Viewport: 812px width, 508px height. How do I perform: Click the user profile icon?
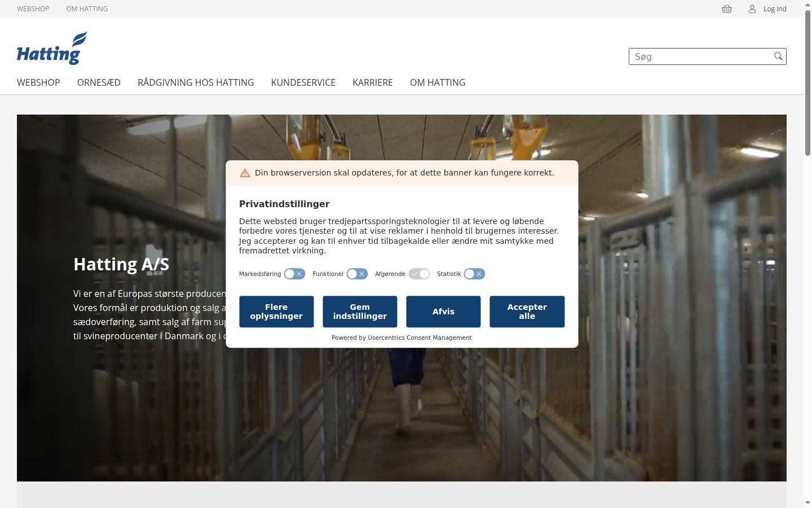[752, 8]
